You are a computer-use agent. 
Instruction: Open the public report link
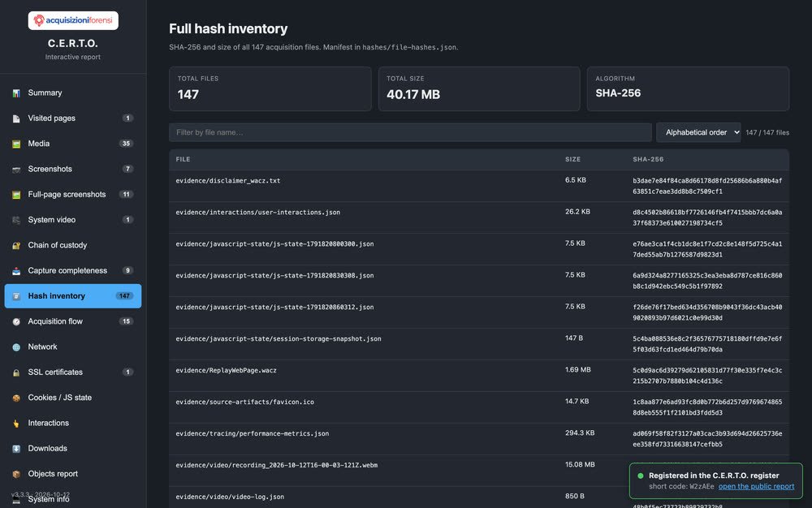(756, 486)
